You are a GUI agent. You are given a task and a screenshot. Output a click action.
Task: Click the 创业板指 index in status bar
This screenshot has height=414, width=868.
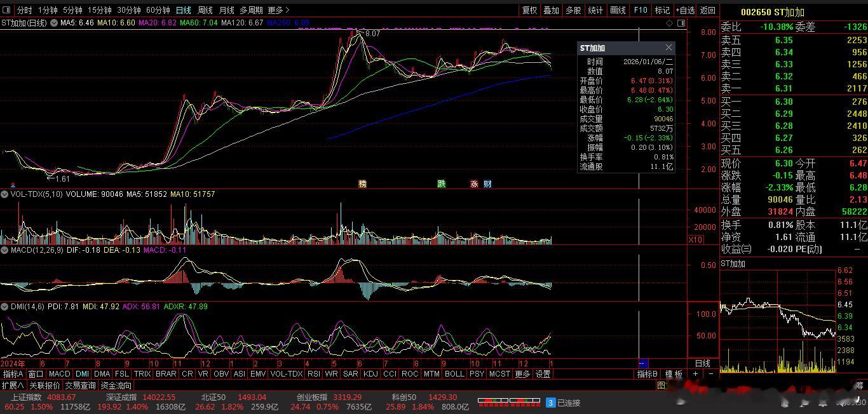pos(311,397)
